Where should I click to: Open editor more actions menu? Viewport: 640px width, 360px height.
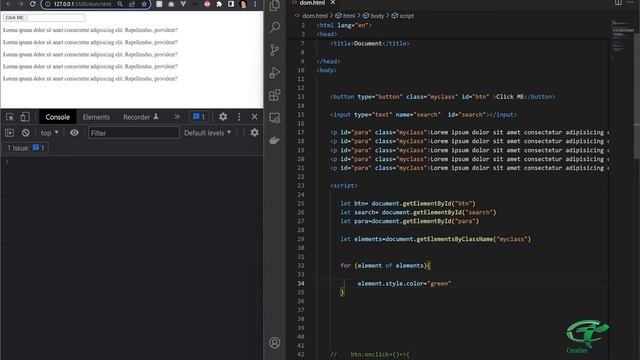tap(630, 2)
